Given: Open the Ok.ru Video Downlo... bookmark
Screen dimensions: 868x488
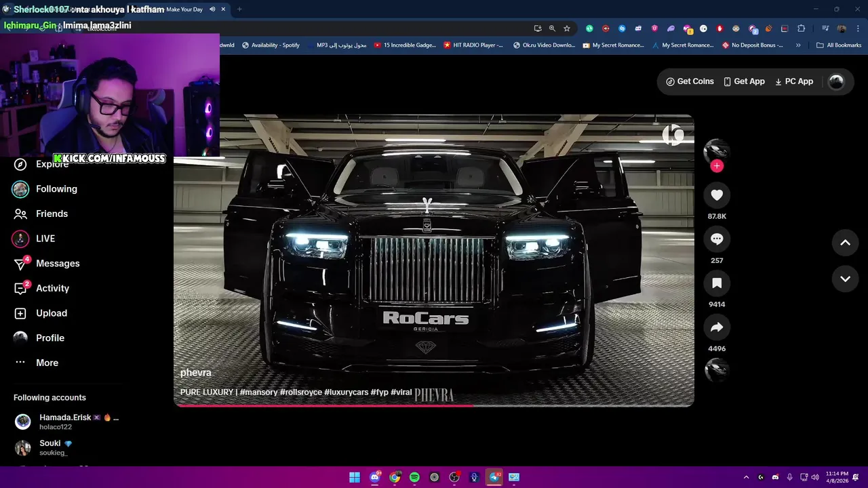Looking at the screenshot, I should click(545, 45).
